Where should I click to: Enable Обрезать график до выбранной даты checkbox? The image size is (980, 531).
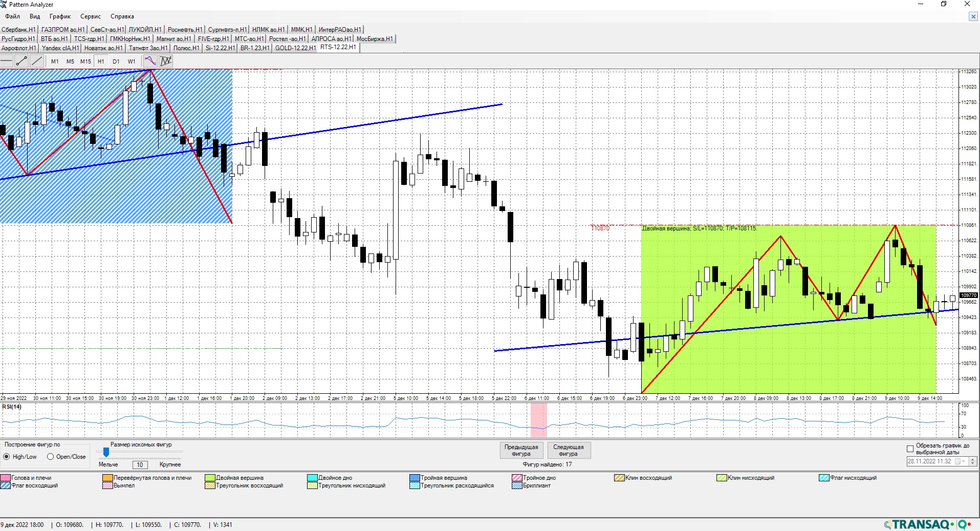tap(910, 449)
